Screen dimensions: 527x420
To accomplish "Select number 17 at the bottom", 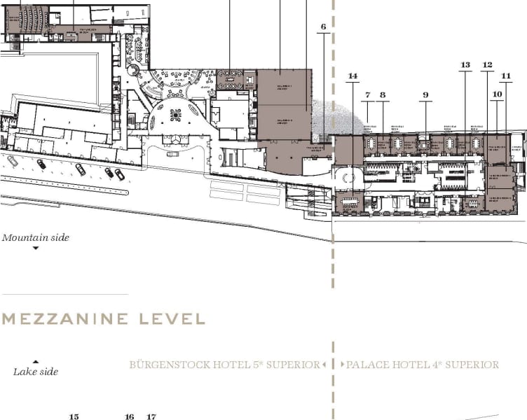I will [x=151, y=416].
